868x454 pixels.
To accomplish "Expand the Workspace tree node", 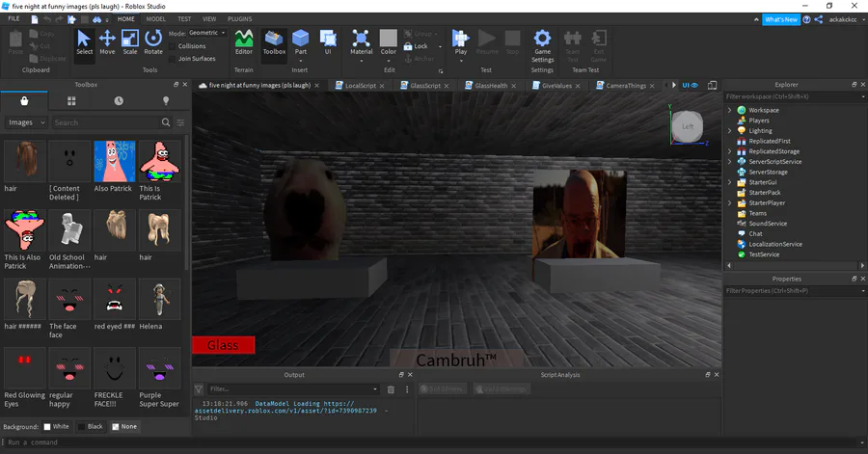I will point(730,110).
